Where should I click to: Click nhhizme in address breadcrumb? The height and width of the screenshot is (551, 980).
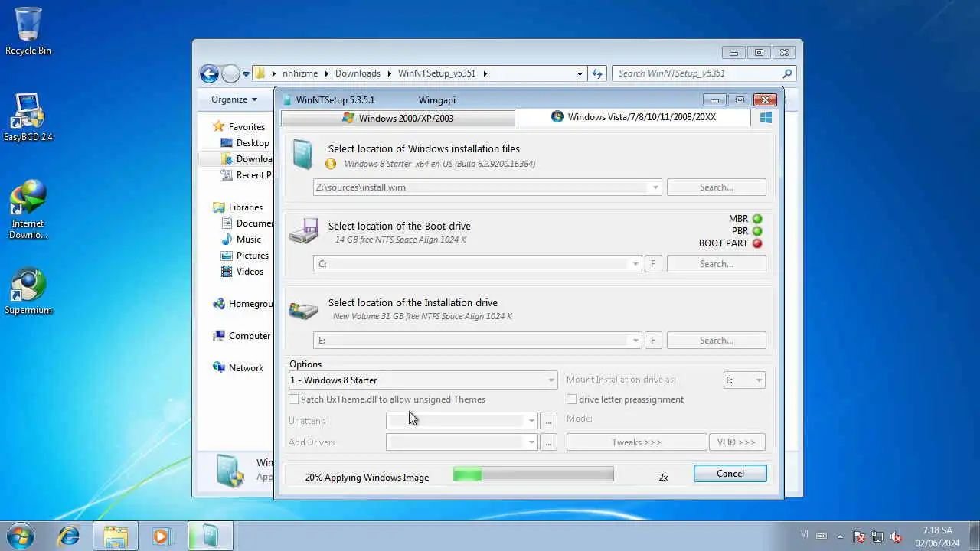pos(299,73)
